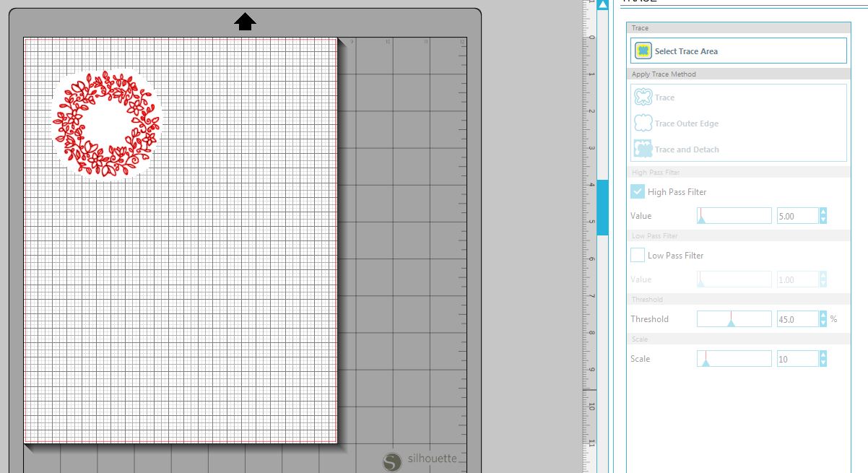Click the Scale slider handle
Screen dimensions: 868x473
pos(706,362)
